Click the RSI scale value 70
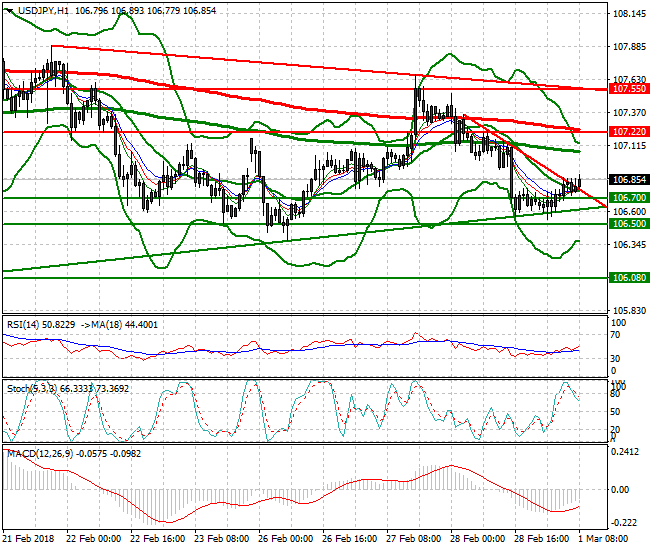650x550 pixels. [616, 334]
